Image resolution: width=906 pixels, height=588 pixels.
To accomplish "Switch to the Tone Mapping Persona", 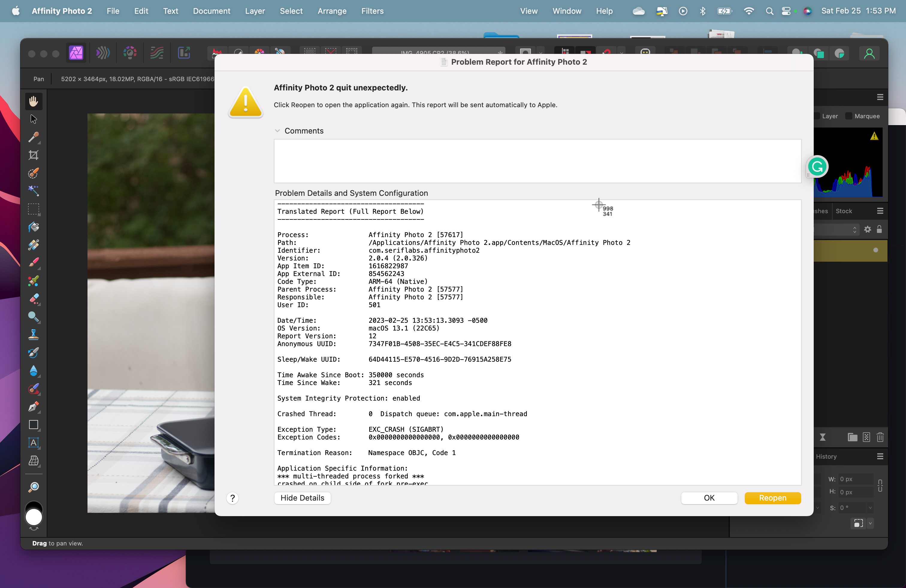I will (x=157, y=53).
